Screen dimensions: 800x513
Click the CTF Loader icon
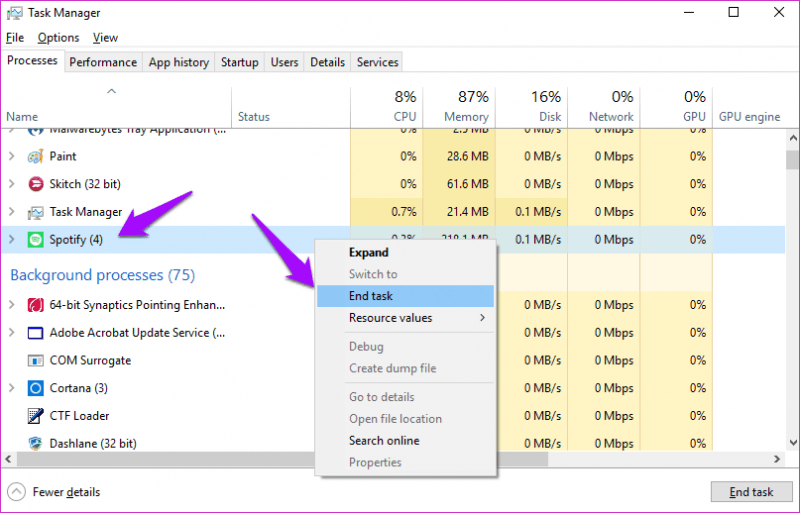(x=36, y=416)
